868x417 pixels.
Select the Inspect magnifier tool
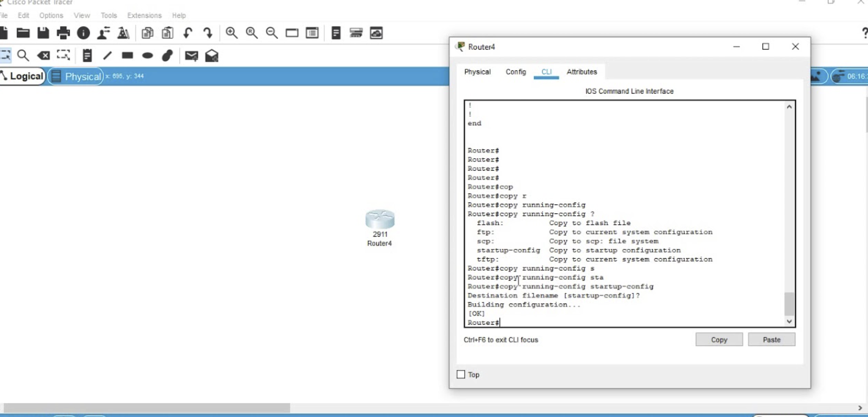click(23, 55)
